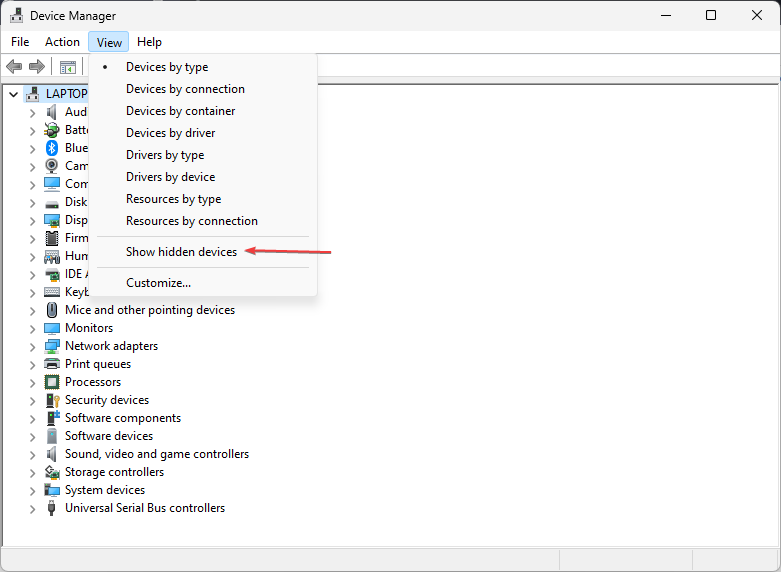This screenshot has height=572, width=781.
Task: Select Devices by container view
Action: [x=203, y=111]
